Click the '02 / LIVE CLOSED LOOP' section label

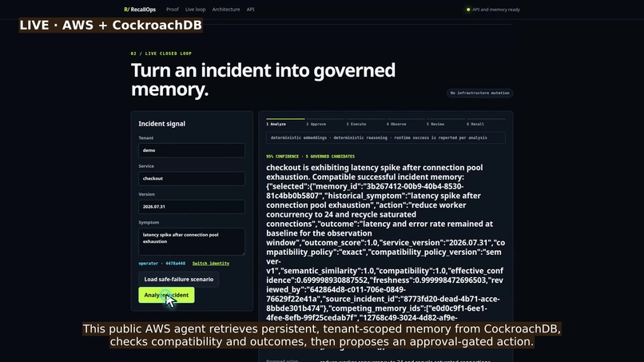pyautogui.click(x=161, y=54)
